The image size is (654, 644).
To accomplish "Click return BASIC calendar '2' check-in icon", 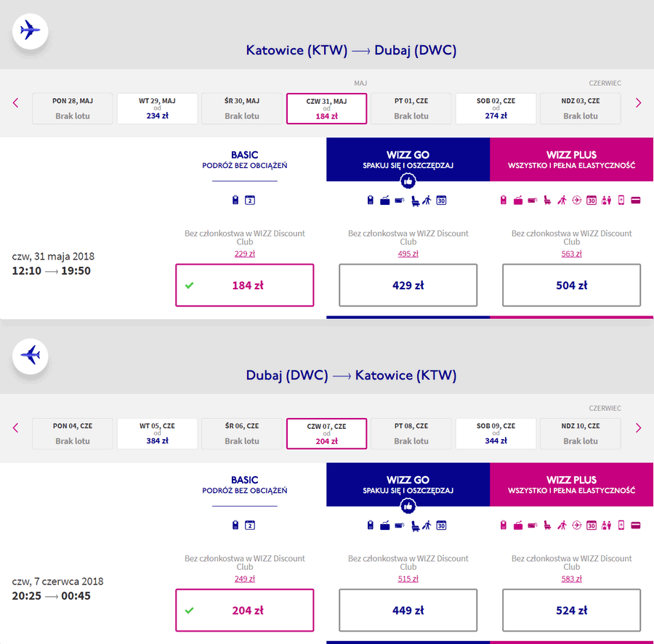I will point(250,525).
